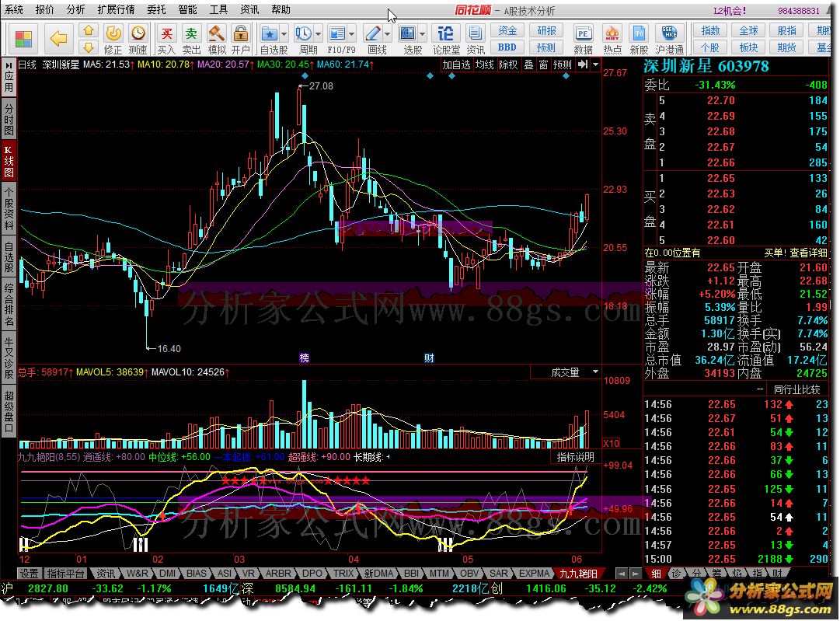Click the 同行业比较 industry comparison link

(x=797, y=390)
